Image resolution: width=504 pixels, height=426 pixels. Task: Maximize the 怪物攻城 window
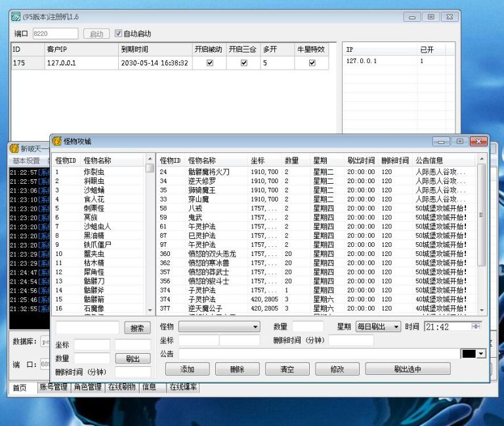459,141
